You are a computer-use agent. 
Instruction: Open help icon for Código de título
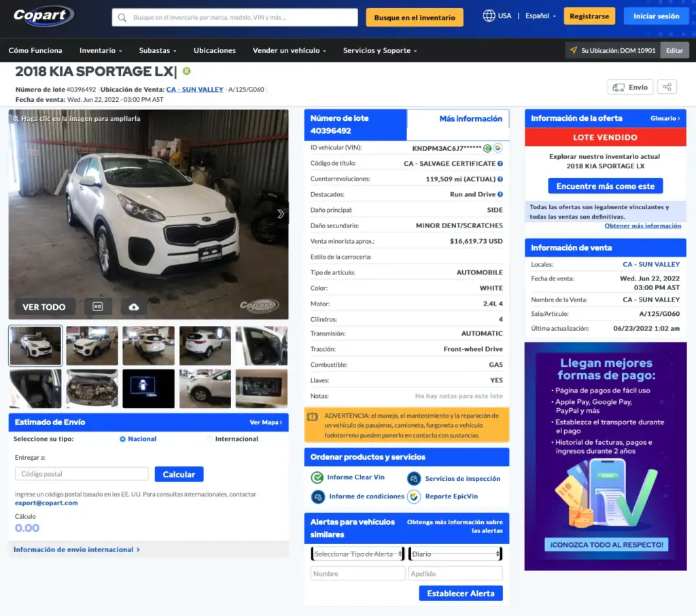point(500,164)
